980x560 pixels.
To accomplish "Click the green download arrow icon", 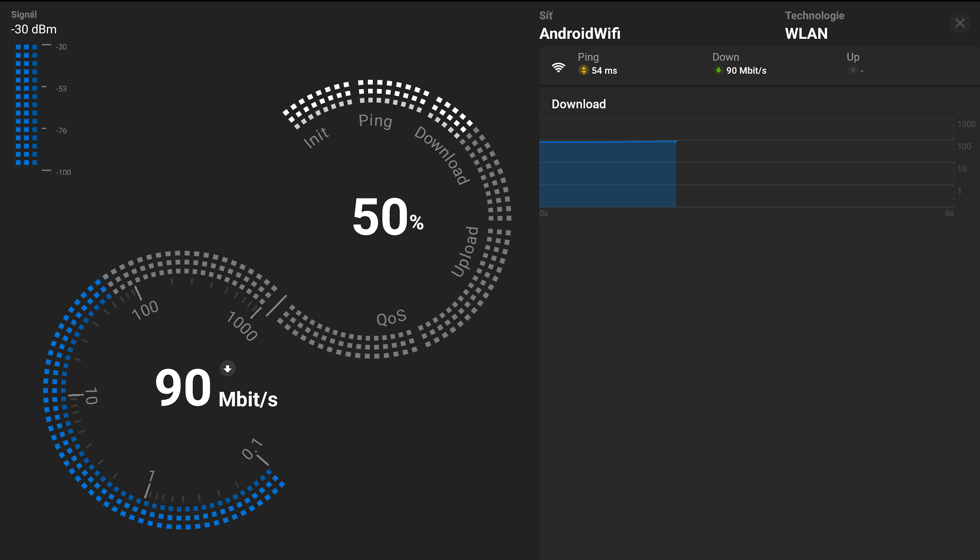I will (x=718, y=70).
